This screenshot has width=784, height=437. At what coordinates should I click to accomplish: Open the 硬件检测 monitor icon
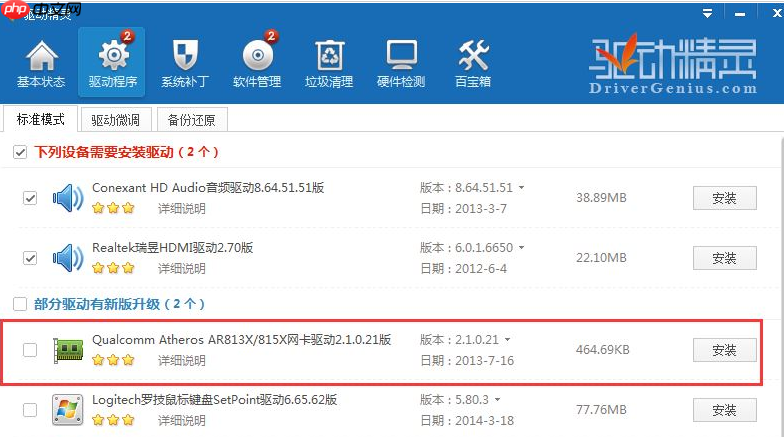(402, 55)
